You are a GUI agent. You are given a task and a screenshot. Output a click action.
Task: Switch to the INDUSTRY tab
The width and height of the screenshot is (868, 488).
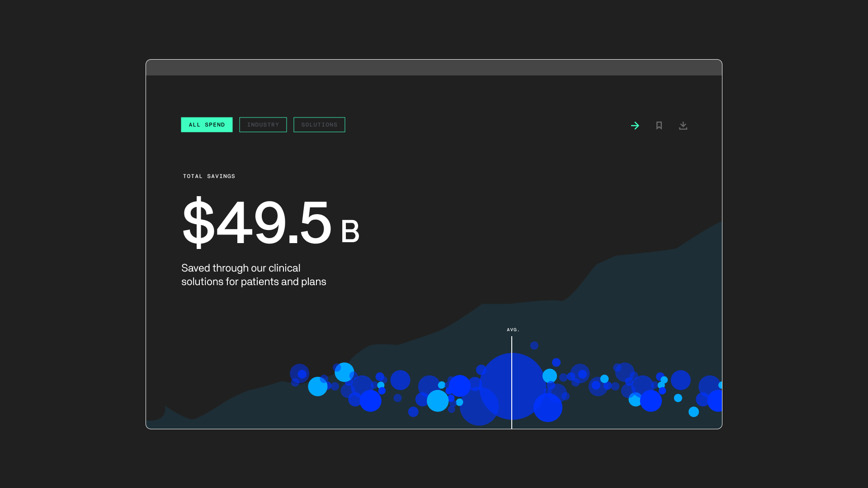263,125
